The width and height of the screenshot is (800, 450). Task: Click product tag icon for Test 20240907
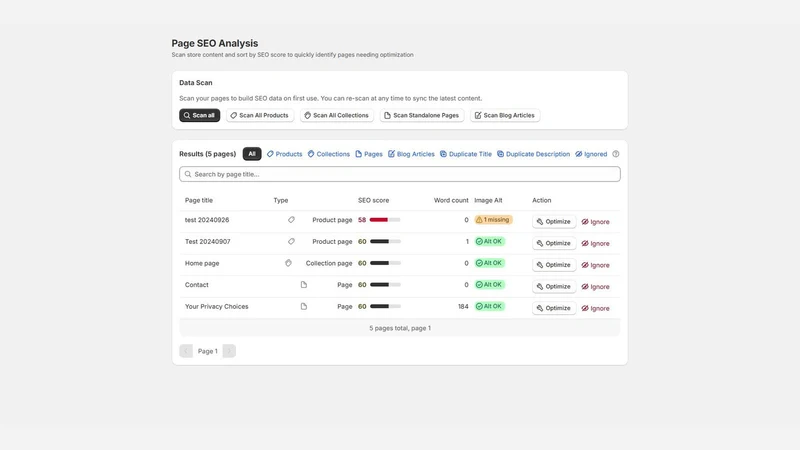291,241
